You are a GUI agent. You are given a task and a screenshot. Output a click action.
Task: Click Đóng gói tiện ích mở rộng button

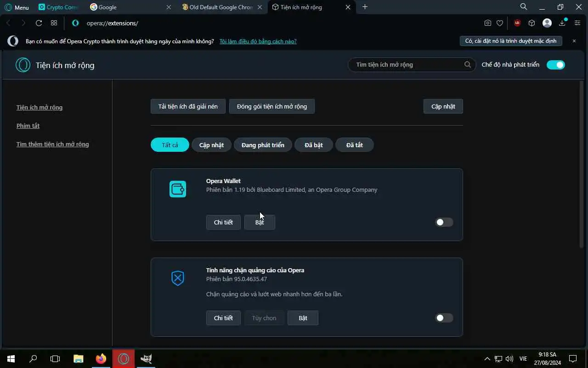[272, 106]
